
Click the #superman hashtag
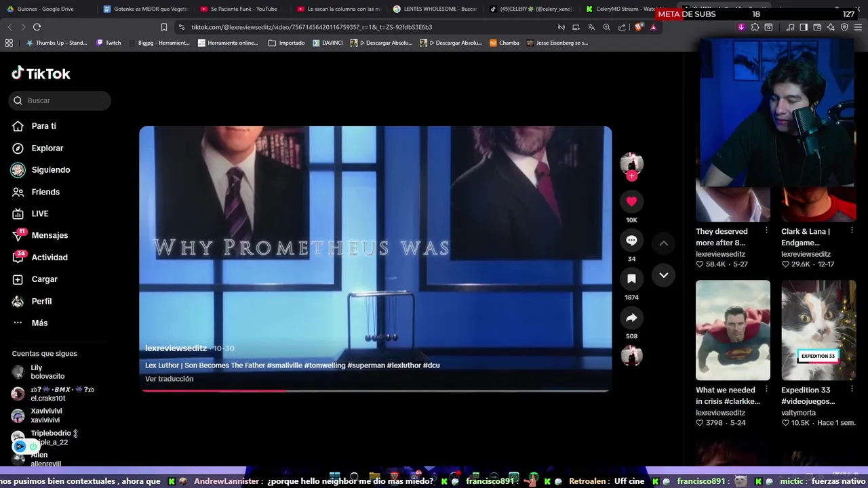(x=366, y=365)
